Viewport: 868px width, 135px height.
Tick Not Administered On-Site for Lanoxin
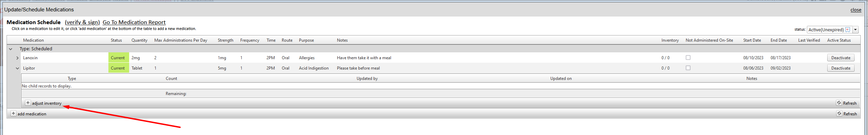click(x=688, y=58)
